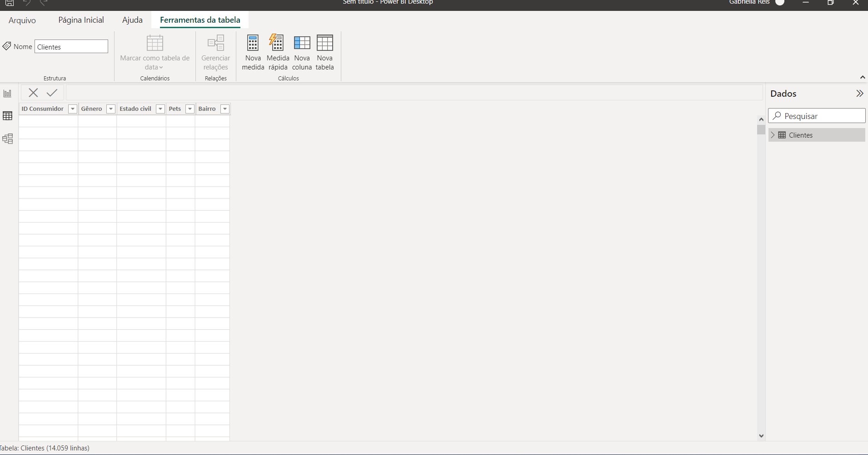Screen dimensions: 868x455
Task: Switch to Report view in the sidebar
Action: pyautogui.click(x=8, y=94)
